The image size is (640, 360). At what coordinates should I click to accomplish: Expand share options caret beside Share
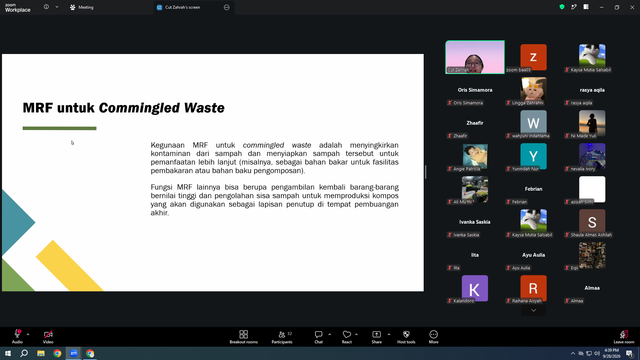pyautogui.click(x=389, y=334)
